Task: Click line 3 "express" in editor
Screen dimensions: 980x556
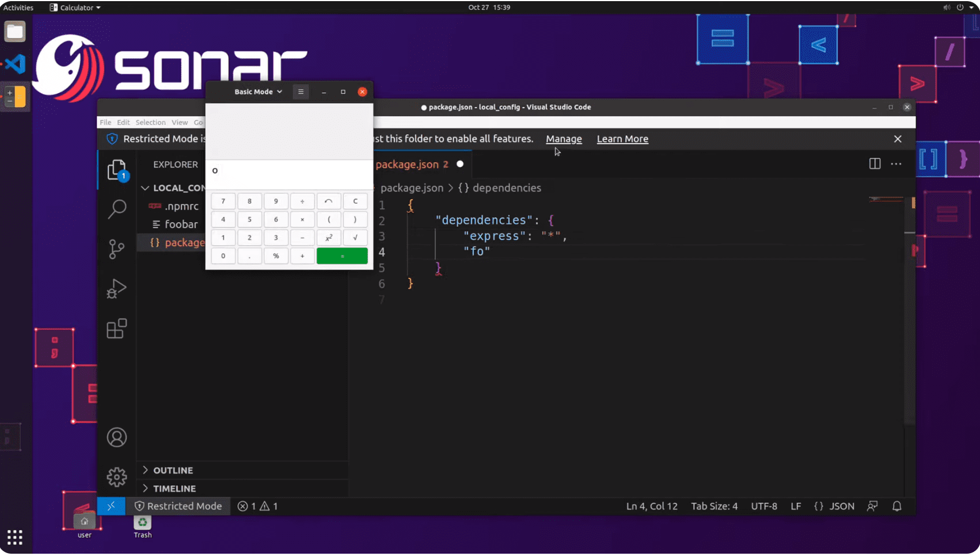Action: [495, 236]
